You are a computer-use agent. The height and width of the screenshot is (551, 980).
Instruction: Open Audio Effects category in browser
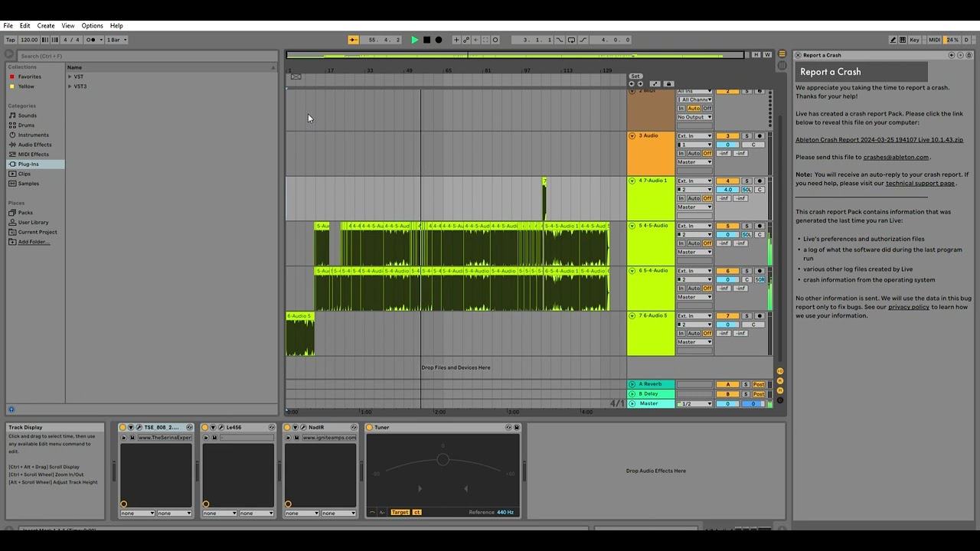(x=34, y=145)
